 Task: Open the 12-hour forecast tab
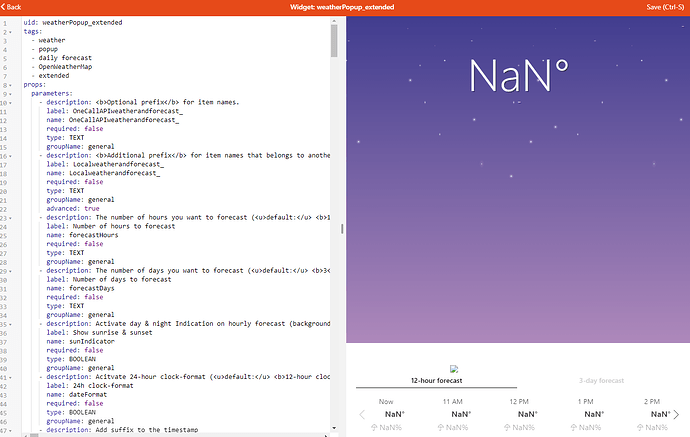coord(437,381)
